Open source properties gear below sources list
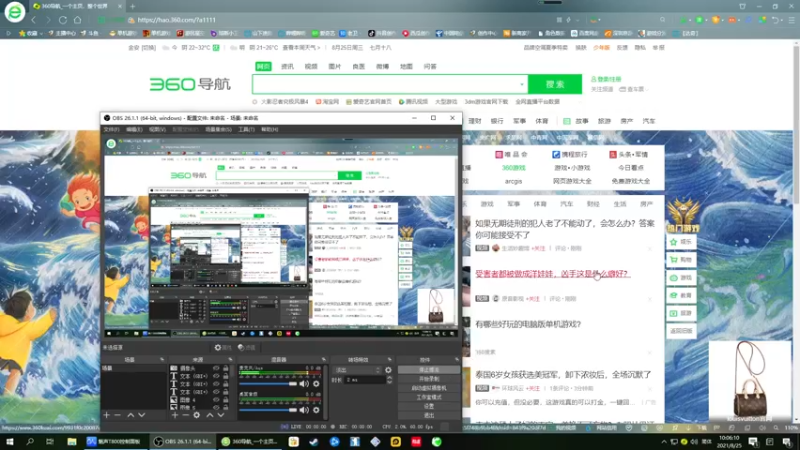Screen dimensions: 800x450 pos(196,415)
